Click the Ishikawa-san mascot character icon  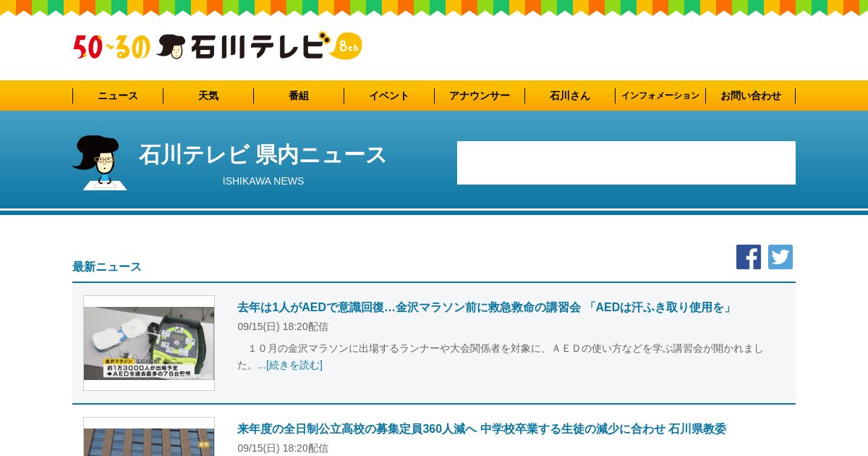[x=100, y=163]
